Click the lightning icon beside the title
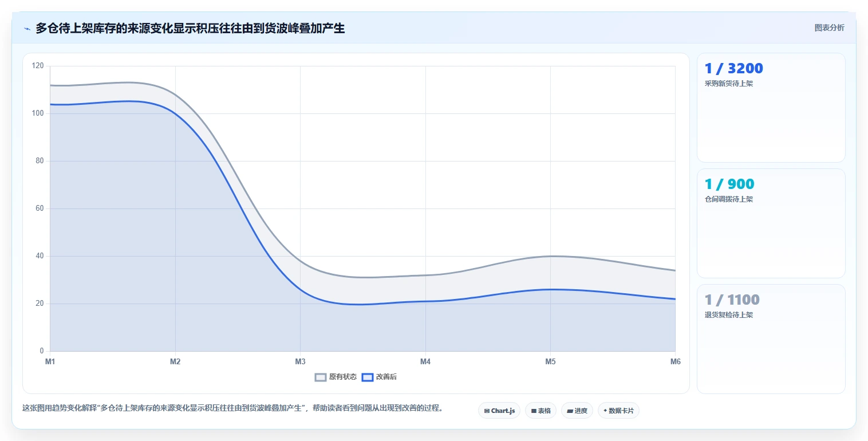 [x=27, y=29]
